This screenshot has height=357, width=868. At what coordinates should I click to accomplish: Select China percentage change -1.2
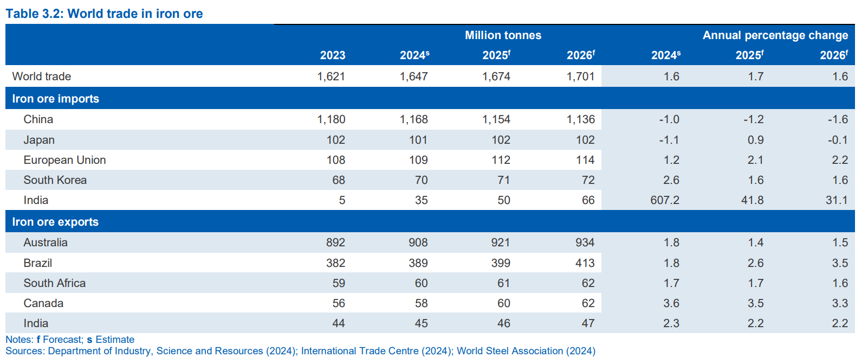[754, 119]
